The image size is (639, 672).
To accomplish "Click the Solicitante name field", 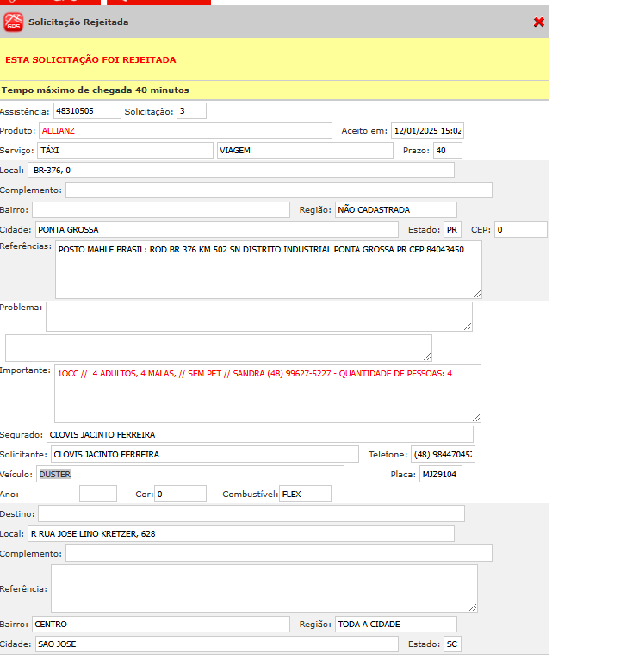I will (x=205, y=454).
